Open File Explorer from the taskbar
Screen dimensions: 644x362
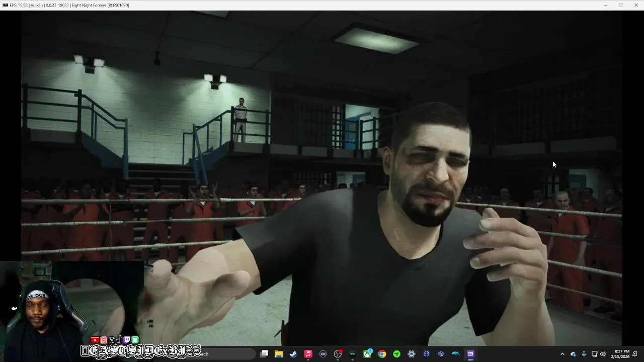tap(279, 354)
